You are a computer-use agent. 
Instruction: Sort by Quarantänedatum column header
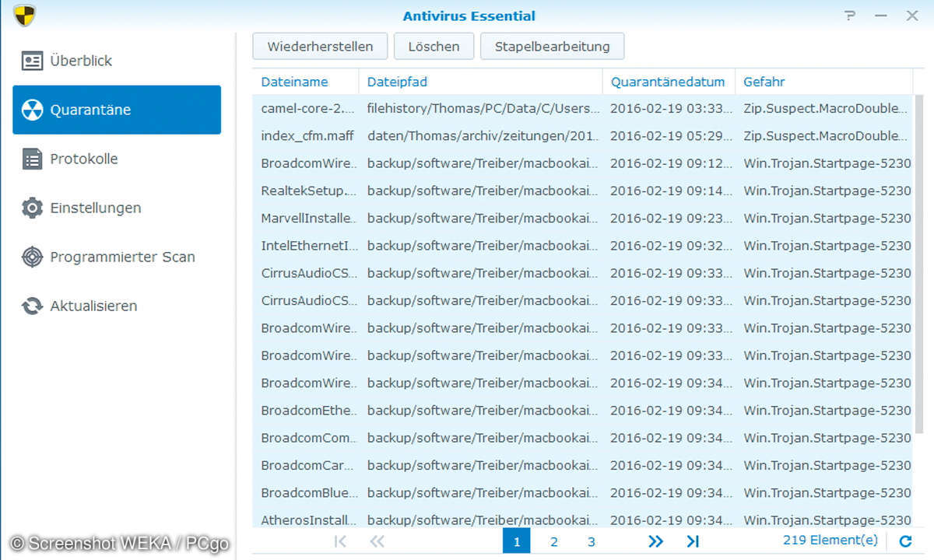coord(669,82)
